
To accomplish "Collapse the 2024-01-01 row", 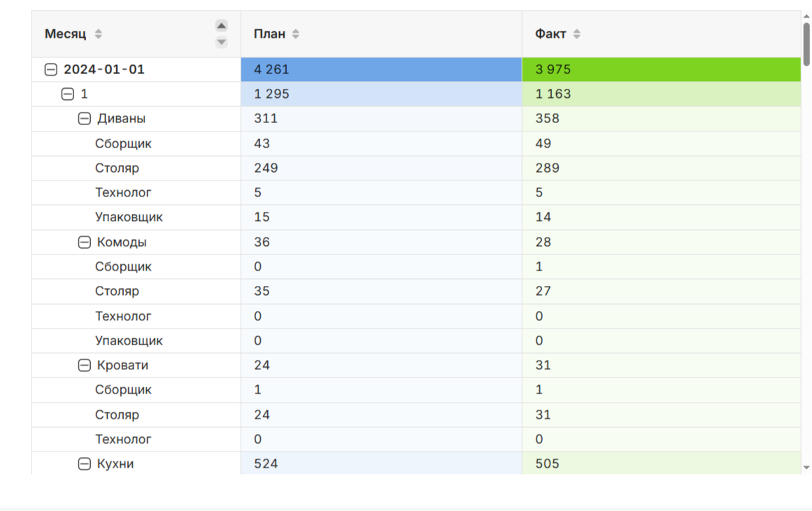I will point(51,70).
